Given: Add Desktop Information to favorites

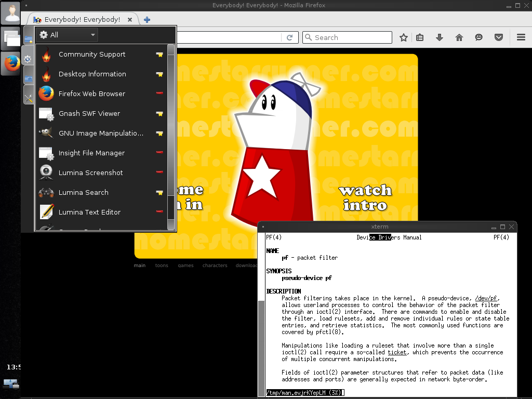Looking at the screenshot, I should (159, 74).
